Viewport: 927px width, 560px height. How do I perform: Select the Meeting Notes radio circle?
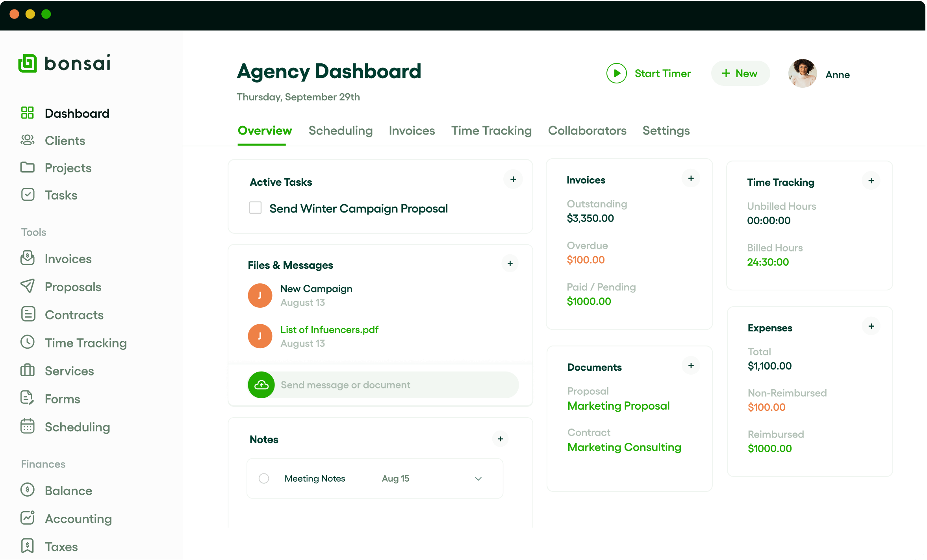tap(264, 478)
